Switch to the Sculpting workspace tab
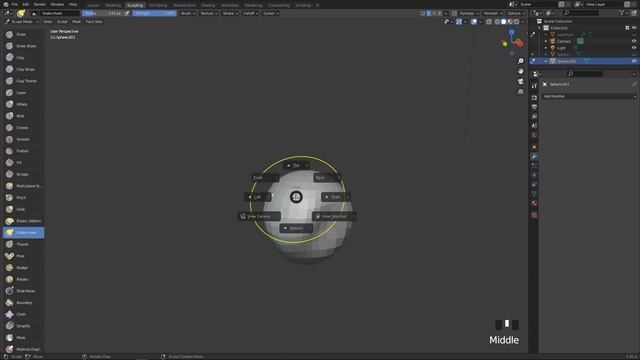This screenshot has height=360, width=640. click(x=135, y=5)
